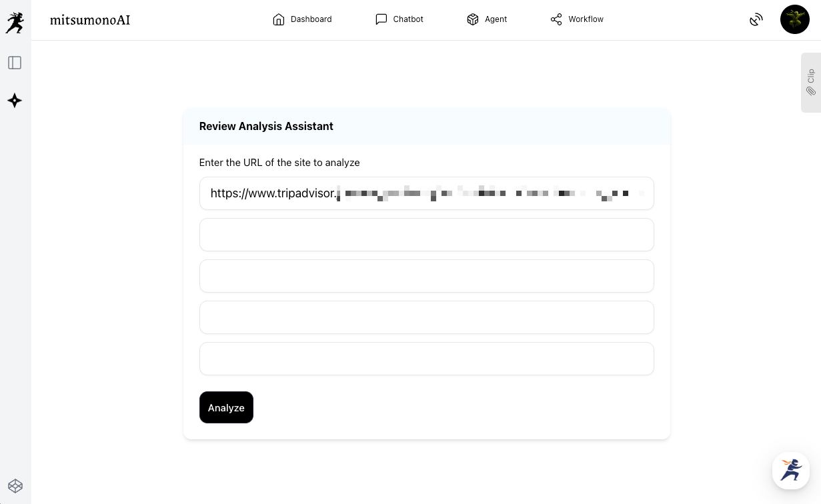The image size is (821, 504).
Task: Open the Dashboard tab
Action: pyautogui.click(x=302, y=19)
